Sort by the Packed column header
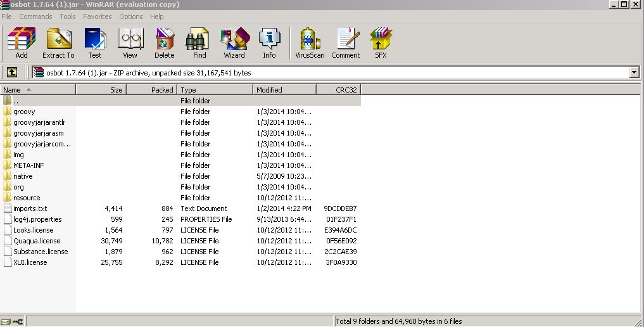The width and height of the screenshot is (644, 327). 151,89
